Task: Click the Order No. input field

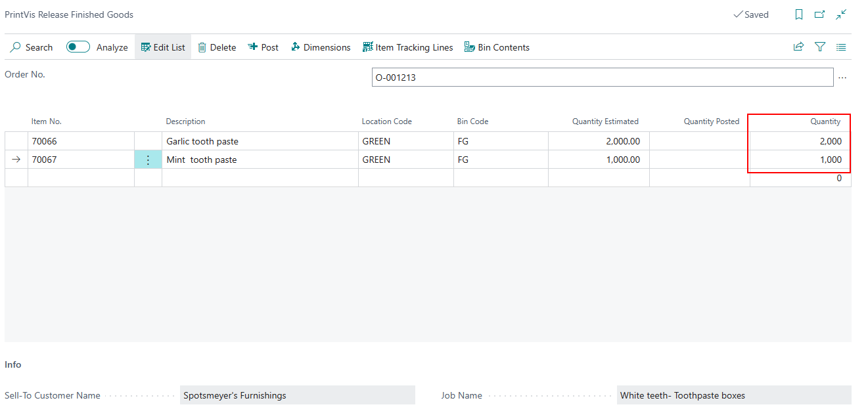Action: click(x=603, y=77)
